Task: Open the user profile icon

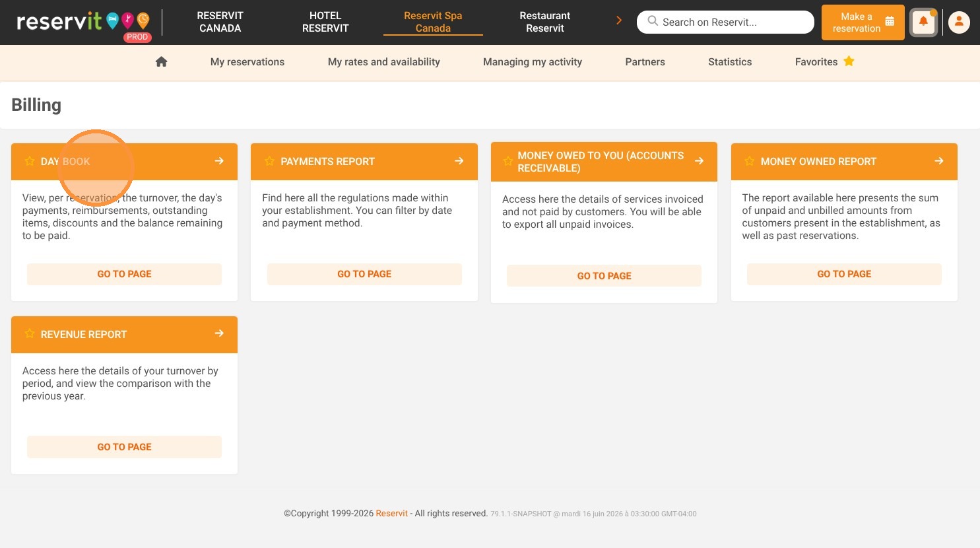Action: 959,22
